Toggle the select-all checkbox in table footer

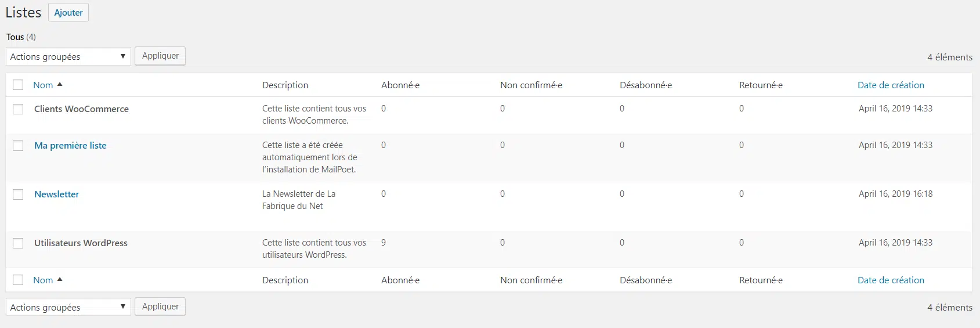tap(18, 280)
